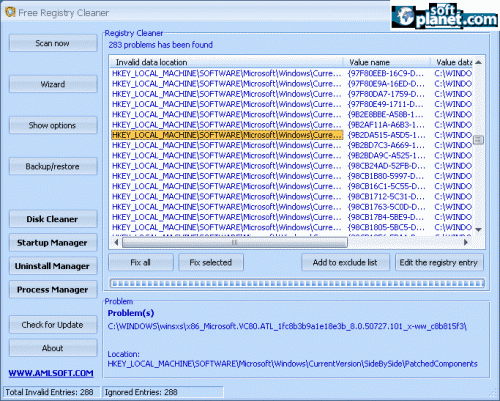
Task: Click the winsxs problem path text
Action: point(287,326)
